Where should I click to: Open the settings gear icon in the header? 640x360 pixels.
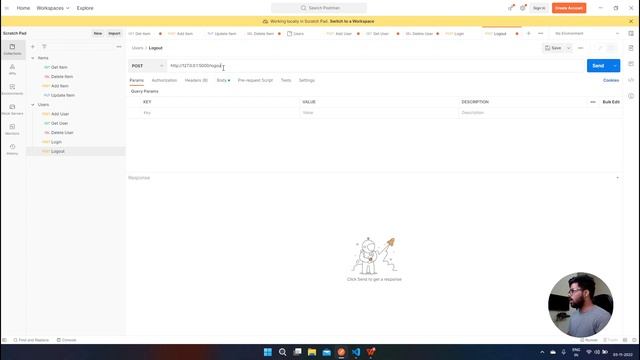click(x=523, y=8)
